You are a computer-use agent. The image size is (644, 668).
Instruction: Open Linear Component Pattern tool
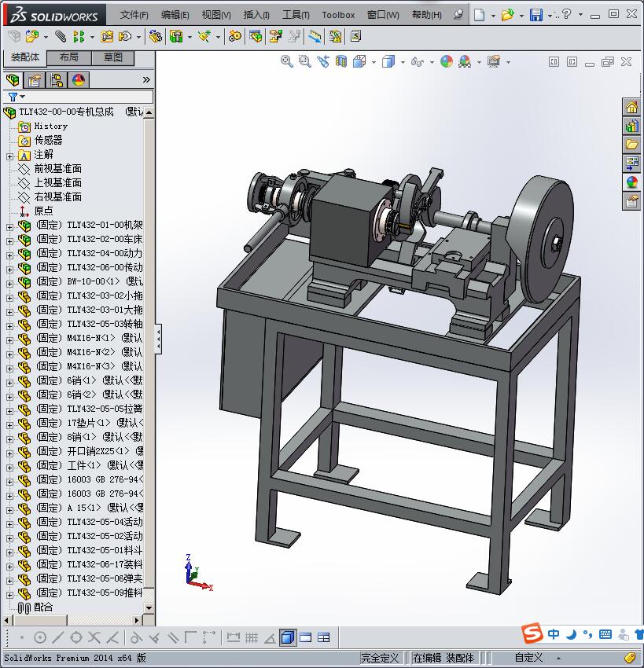pyautogui.click(x=79, y=37)
